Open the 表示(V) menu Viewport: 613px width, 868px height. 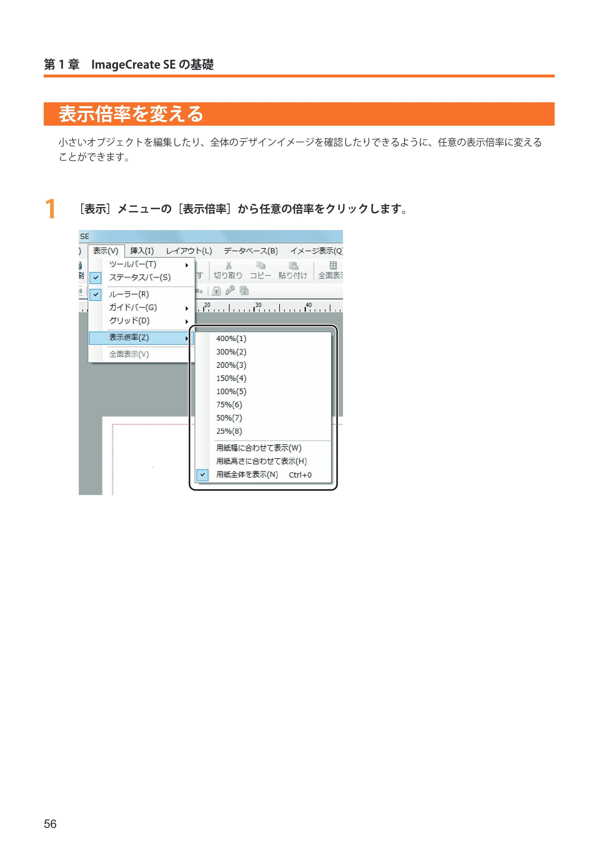point(106,251)
